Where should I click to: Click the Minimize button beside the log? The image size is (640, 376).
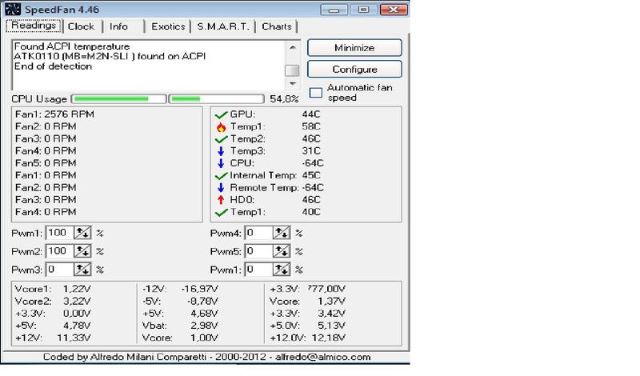tap(354, 48)
